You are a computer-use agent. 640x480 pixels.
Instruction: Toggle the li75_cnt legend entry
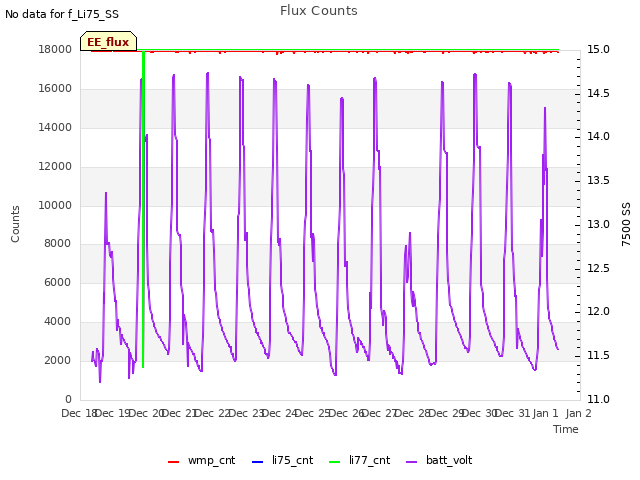click(282, 460)
